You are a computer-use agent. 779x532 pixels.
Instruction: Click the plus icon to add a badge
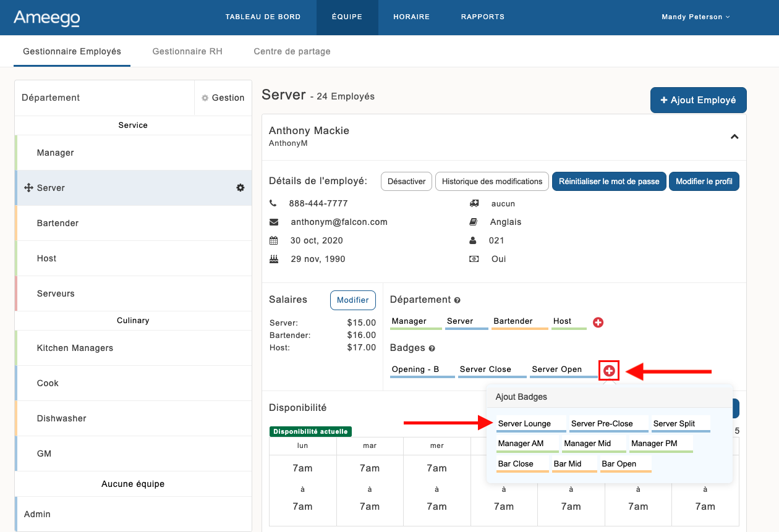click(609, 370)
